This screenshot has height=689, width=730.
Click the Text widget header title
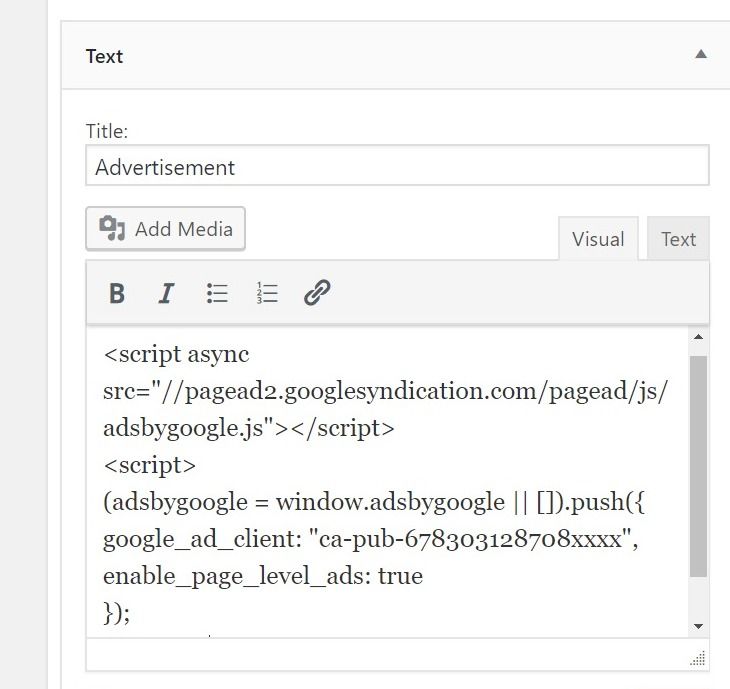[x=104, y=56]
